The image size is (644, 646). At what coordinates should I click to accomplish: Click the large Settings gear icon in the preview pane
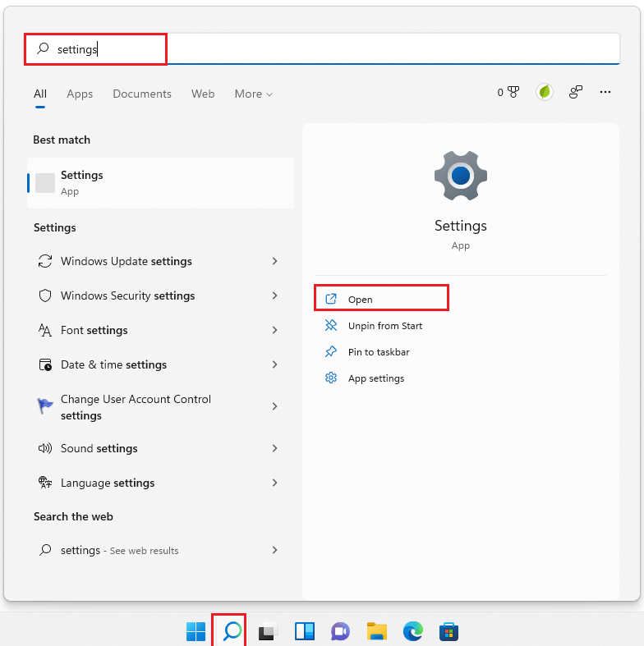click(461, 176)
